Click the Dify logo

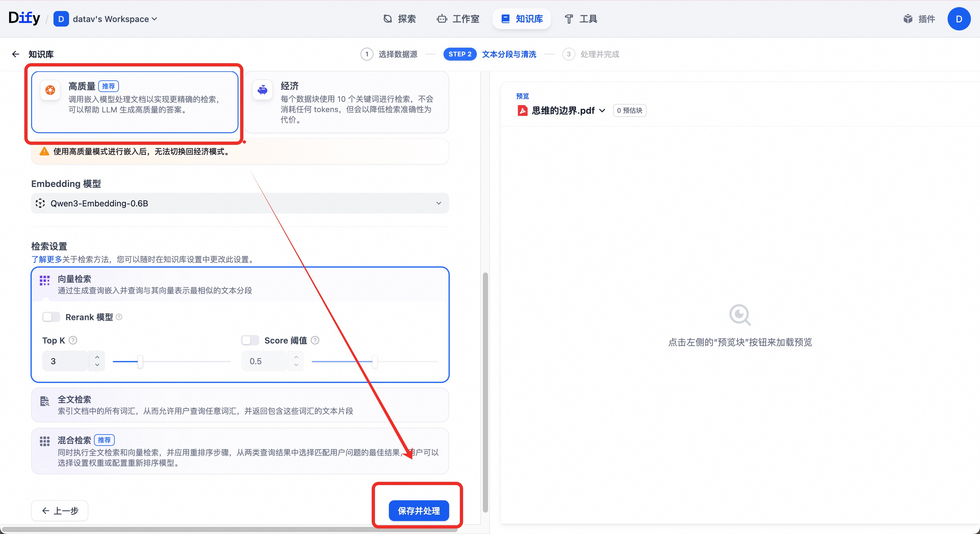24,18
